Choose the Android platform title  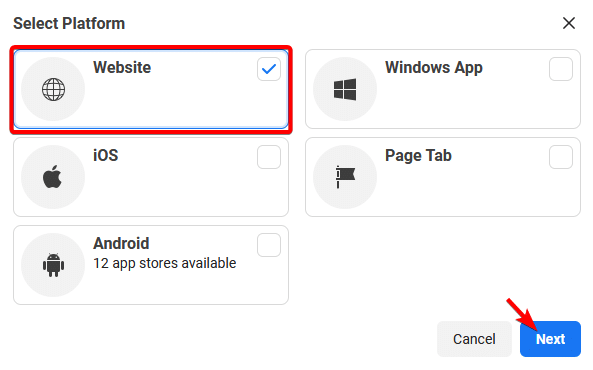(x=121, y=244)
